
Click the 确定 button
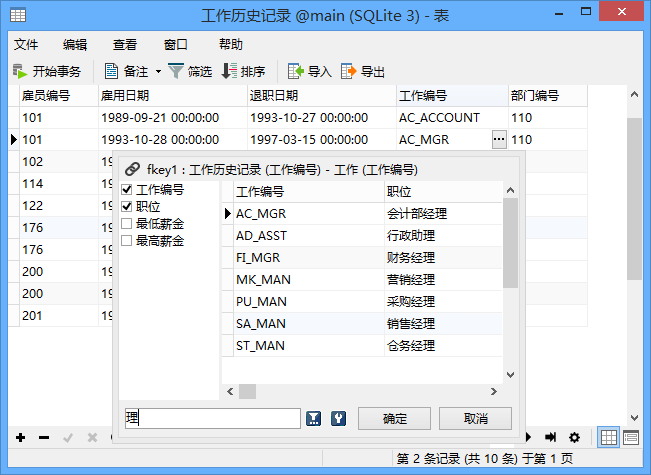click(394, 418)
